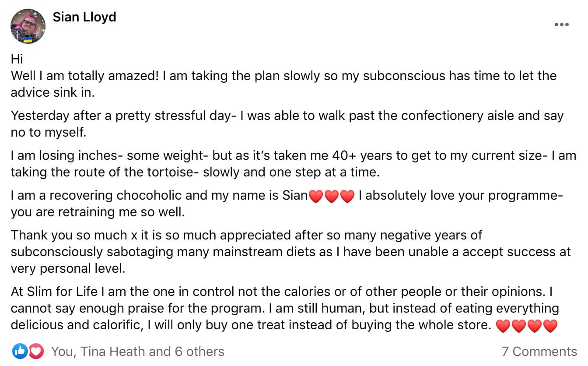Click the third heart emoji after 'Sian'

point(347,196)
